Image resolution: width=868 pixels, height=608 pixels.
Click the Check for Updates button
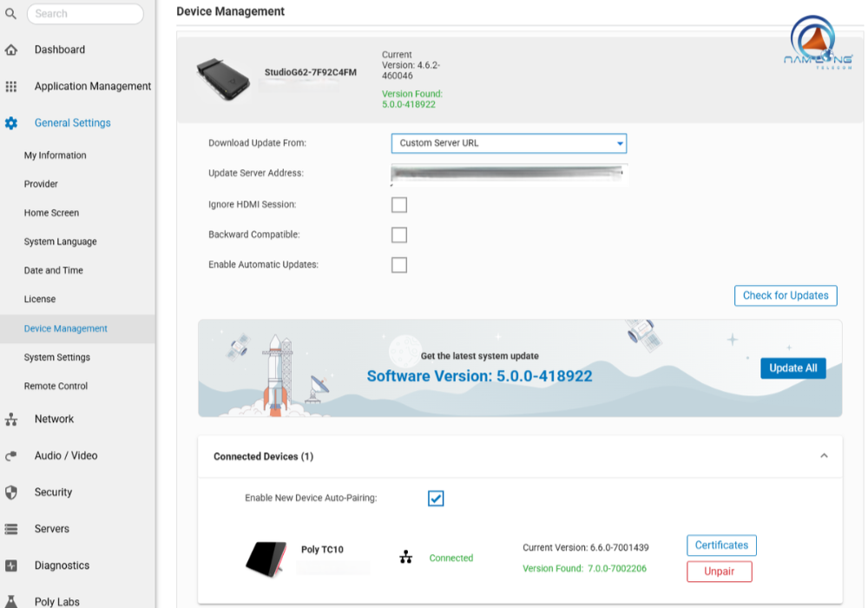tap(786, 295)
